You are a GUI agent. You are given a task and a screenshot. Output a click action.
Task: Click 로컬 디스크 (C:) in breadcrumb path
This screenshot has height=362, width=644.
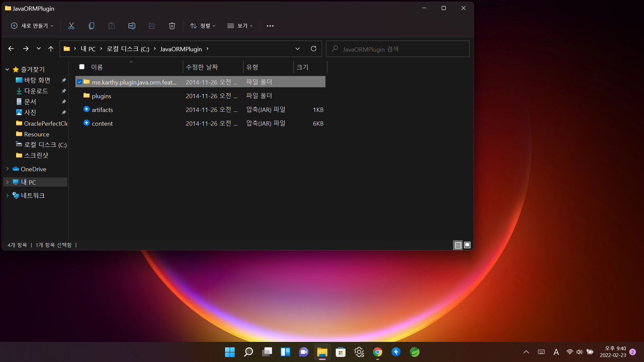(x=128, y=49)
